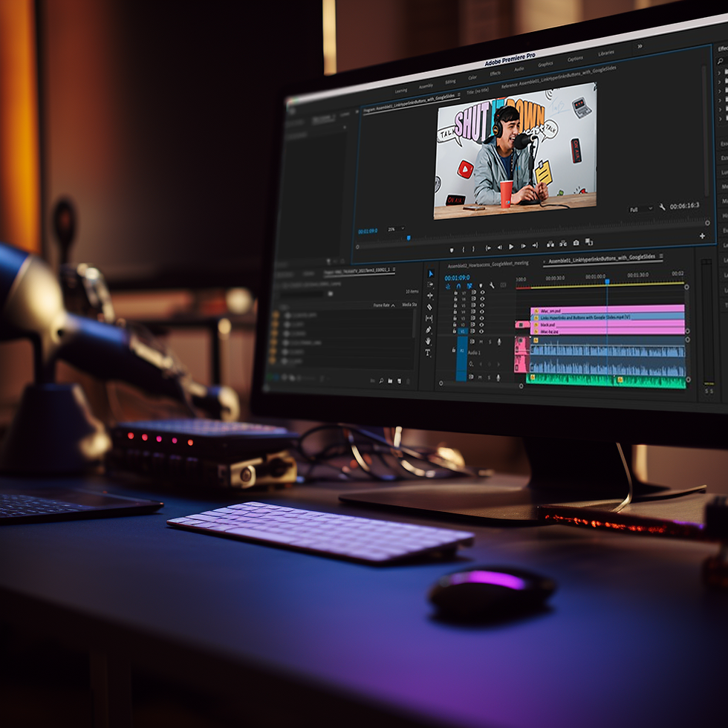The height and width of the screenshot is (728, 728).
Task: Open Comparison View button
Action: point(588,241)
